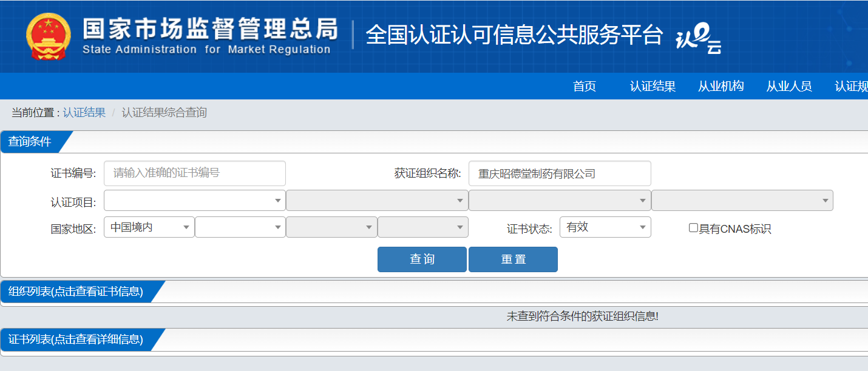Select the 证书列表 section header tab
The width and height of the screenshot is (868, 371).
pyautogui.click(x=79, y=339)
